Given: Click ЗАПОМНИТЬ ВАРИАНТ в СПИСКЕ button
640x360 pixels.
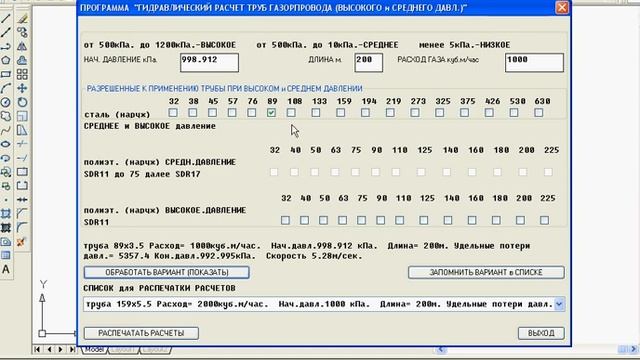Looking at the screenshot, I should (486, 272).
